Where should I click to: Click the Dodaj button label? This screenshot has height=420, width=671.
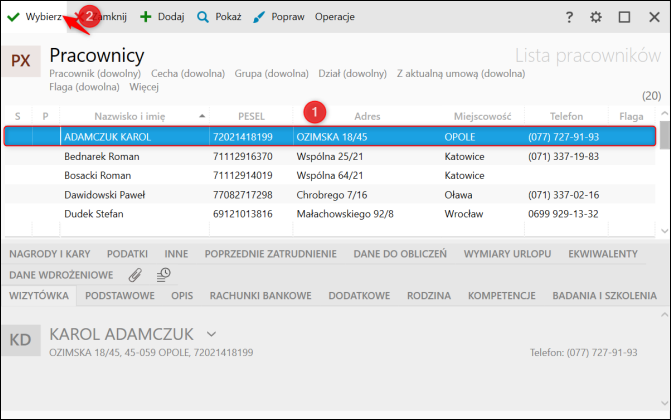[171, 17]
